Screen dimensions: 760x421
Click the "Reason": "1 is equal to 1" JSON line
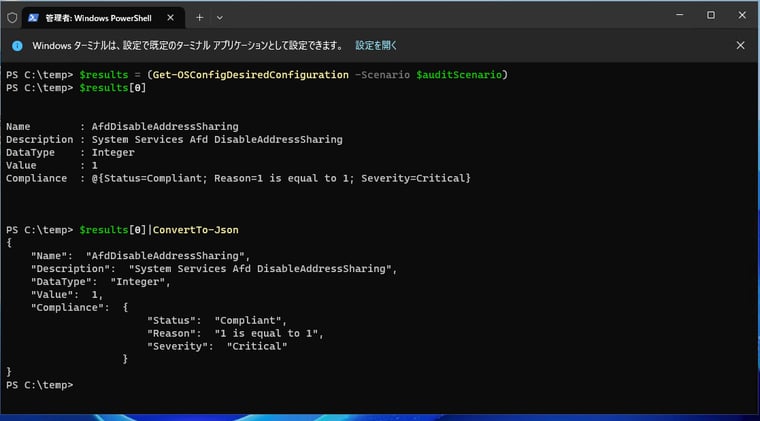tap(235, 333)
